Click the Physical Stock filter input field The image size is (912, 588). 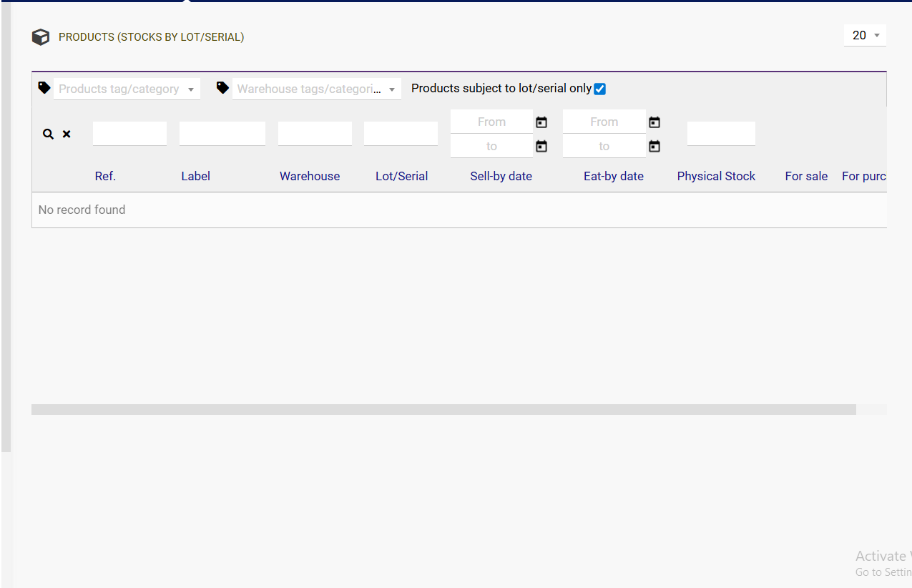click(721, 134)
